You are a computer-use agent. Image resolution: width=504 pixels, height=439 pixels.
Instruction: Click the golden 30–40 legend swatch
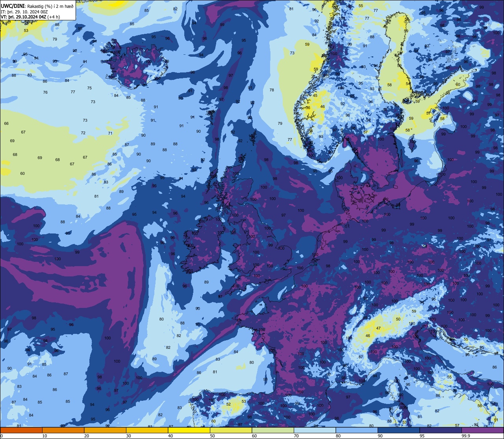coord(147,430)
